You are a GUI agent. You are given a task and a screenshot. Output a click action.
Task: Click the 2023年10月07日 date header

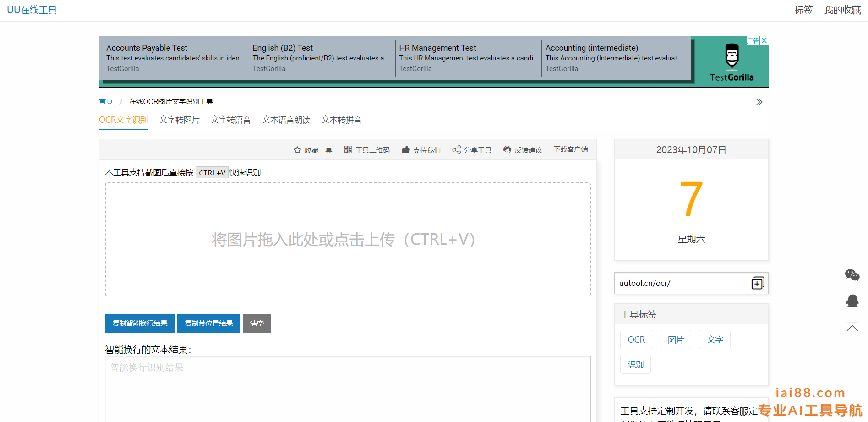pyautogui.click(x=691, y=150)
